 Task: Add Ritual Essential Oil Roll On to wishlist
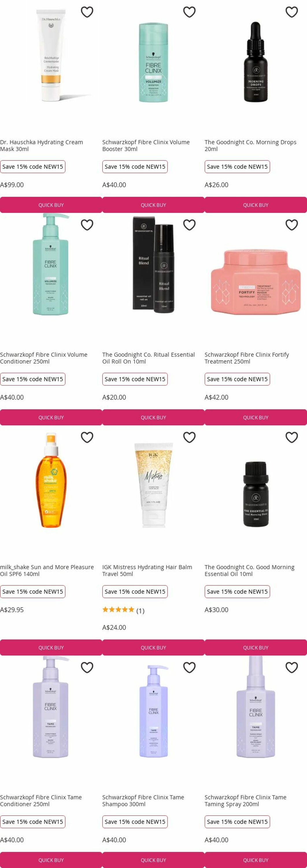click(x=189, y=225)
